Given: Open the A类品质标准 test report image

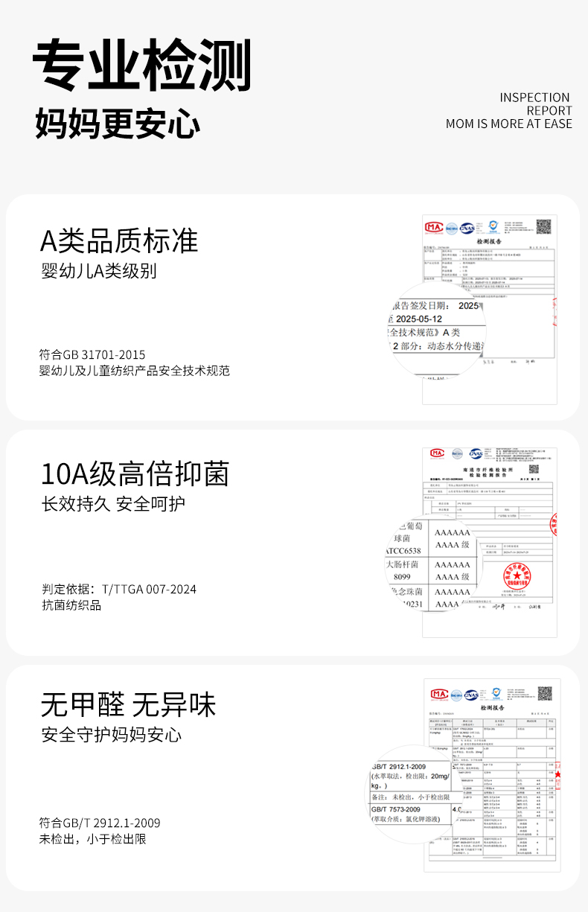Looking at the screenshot, I should pyautogui.click(x=490, y=309).
